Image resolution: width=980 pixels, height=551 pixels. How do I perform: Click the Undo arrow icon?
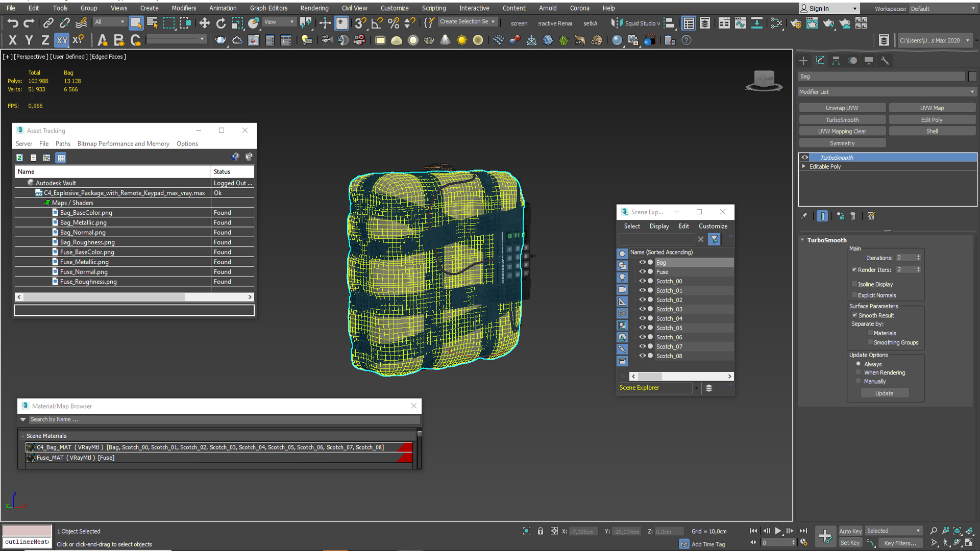(13, 23)
